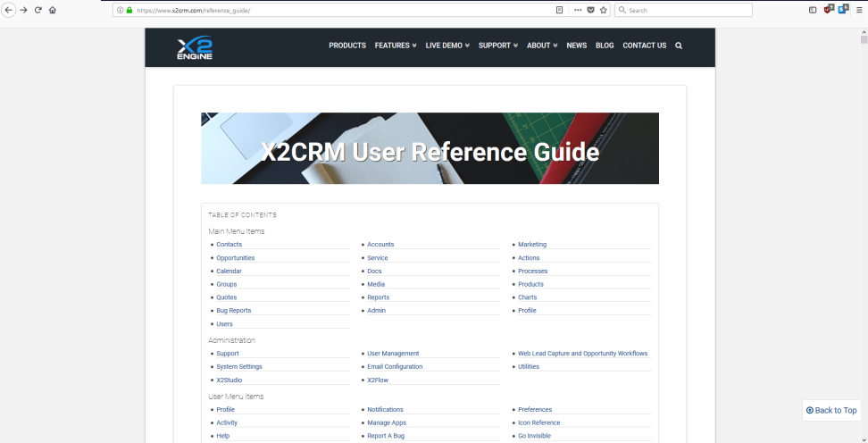Open the Manage Apps link
This screenshot has width=868, height=443.
[387, 423]
